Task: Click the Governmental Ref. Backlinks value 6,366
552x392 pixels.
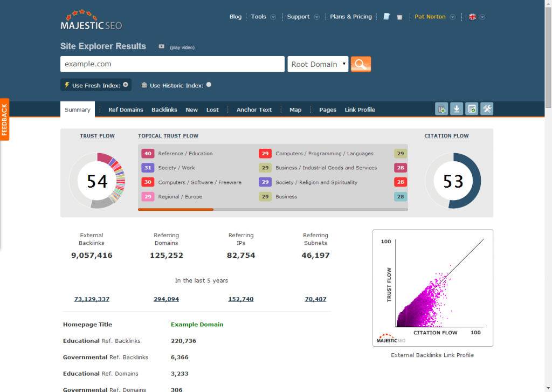Action: tap(180, 357)
